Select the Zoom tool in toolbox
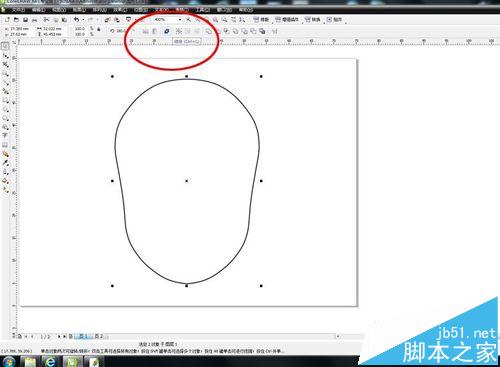The image size is (500, 367). pyautogui.click(x=5, y=73)
